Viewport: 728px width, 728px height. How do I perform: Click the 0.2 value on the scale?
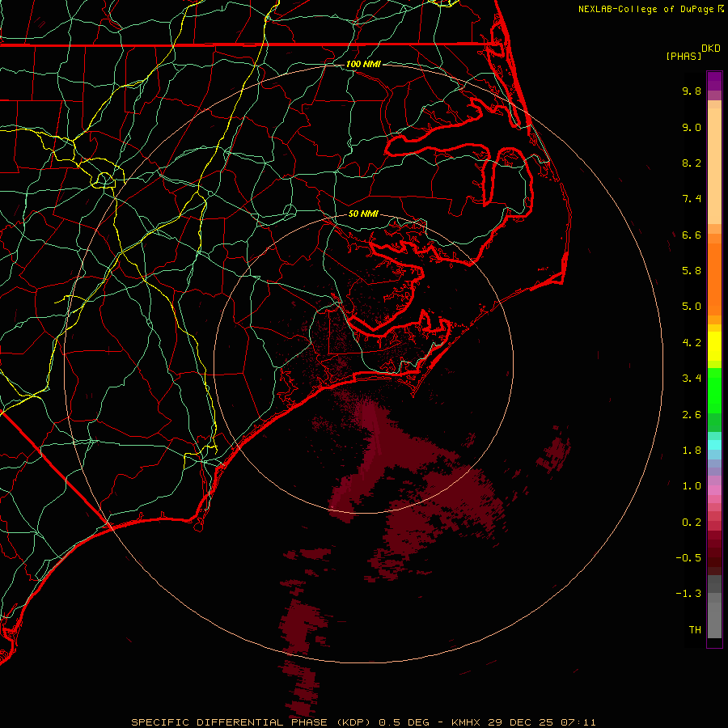(692, 523)
